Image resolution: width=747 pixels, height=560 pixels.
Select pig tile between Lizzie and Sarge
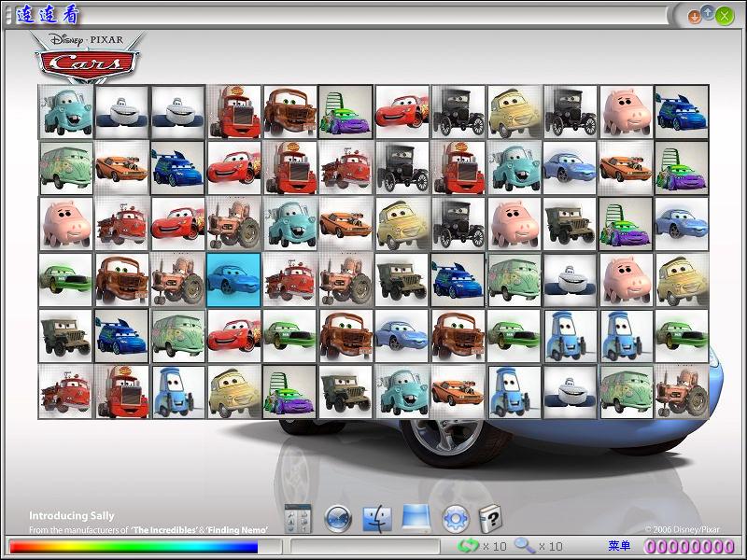point(514,223)
